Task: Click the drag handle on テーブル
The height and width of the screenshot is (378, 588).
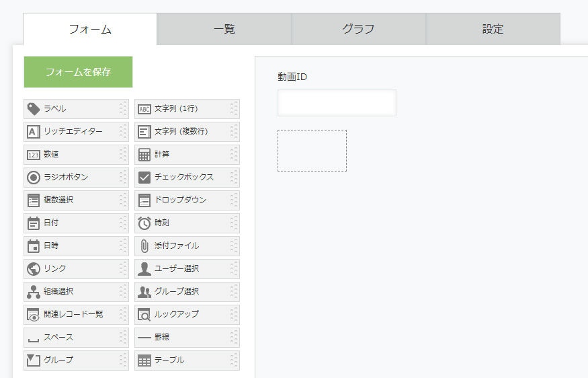Action: click(234, 361)
